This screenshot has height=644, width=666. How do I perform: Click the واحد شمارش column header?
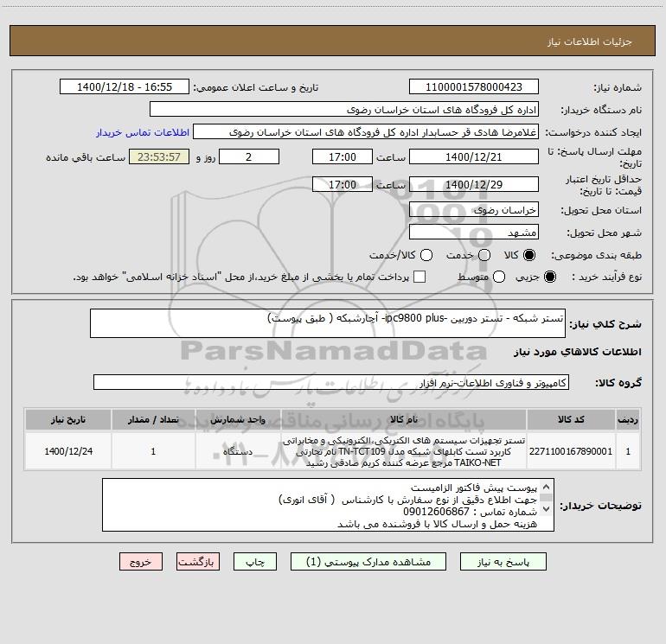pyautogui.click(x=238, y=420)
